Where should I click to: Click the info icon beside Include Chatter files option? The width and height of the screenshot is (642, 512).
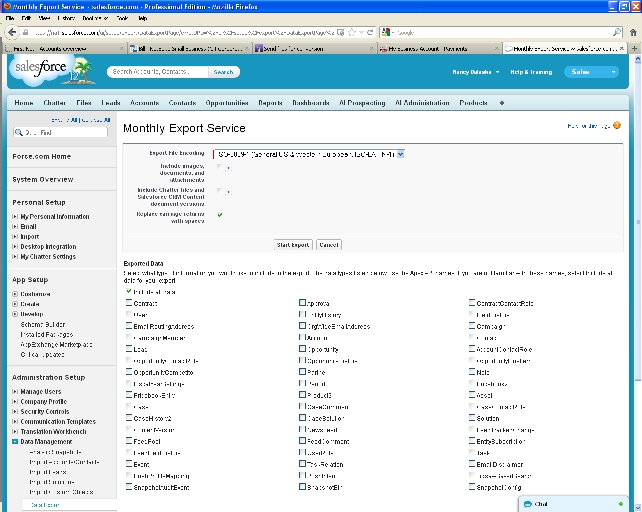[x=228, y=192]
